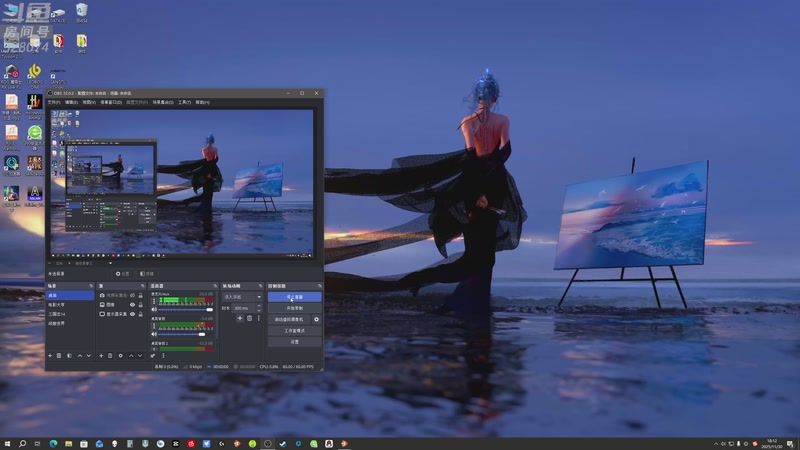Move the selected scene down
This screenshot has width=800, height=450.
click(x=89, y=356)
